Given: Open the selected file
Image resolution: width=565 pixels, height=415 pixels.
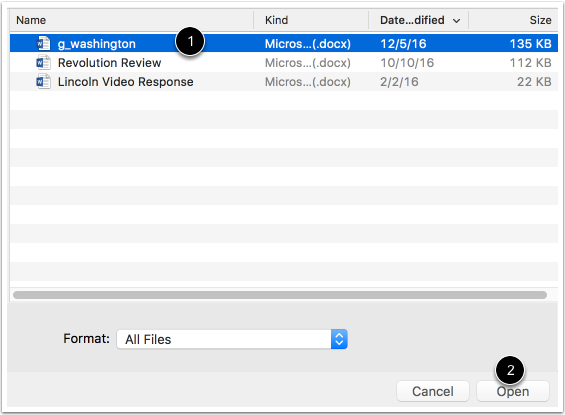Looking at the screenshot, I should (x=513, y=391).
